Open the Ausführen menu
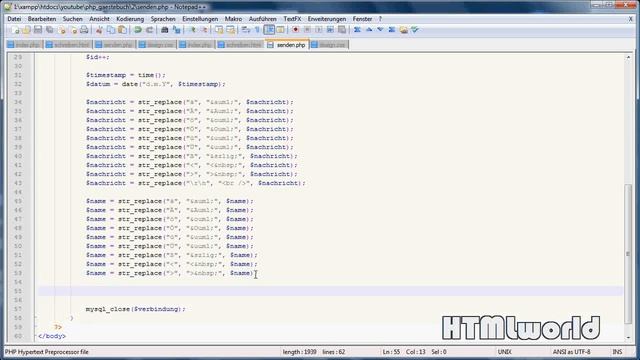This screenshot has width=640, height=360. 262,19
